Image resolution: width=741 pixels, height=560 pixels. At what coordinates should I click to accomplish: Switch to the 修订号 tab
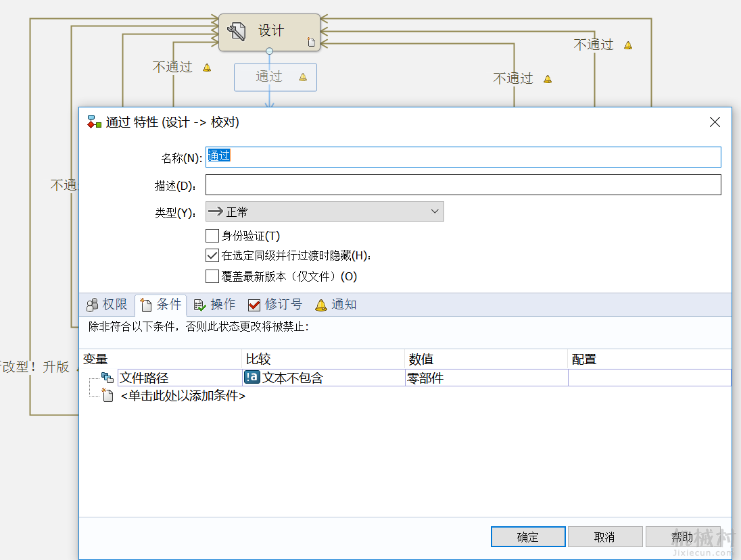click(x=274, y=305)
